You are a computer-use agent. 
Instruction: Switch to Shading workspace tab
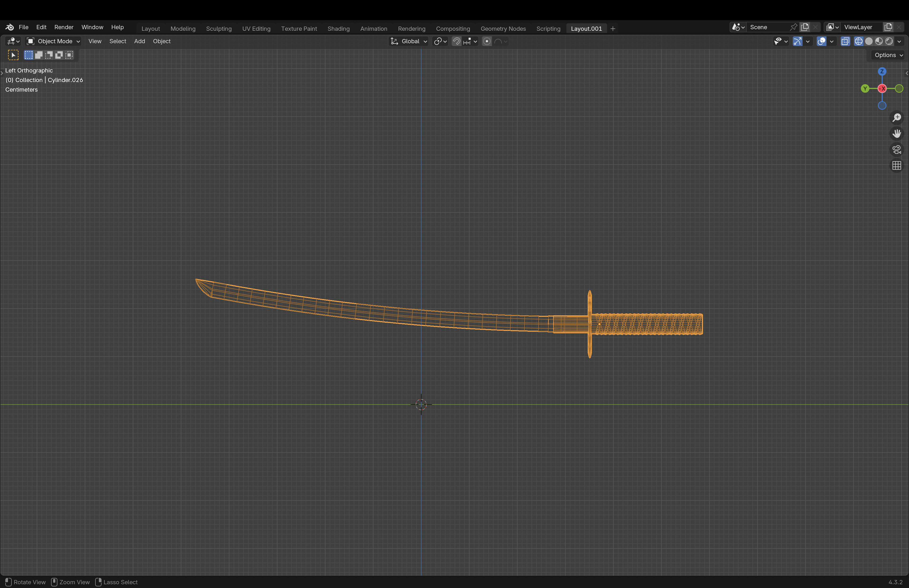coord(338,29)
